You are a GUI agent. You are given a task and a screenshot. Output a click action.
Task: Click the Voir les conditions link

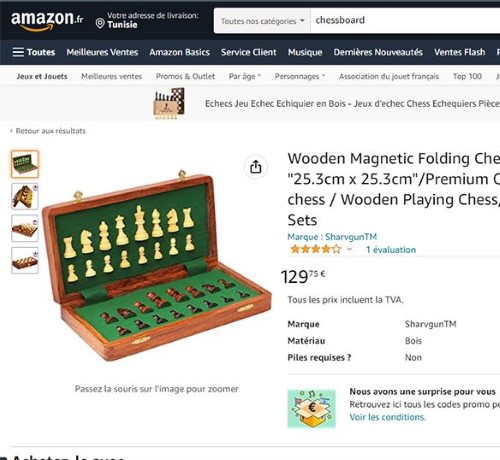click(x=387, y=417)
